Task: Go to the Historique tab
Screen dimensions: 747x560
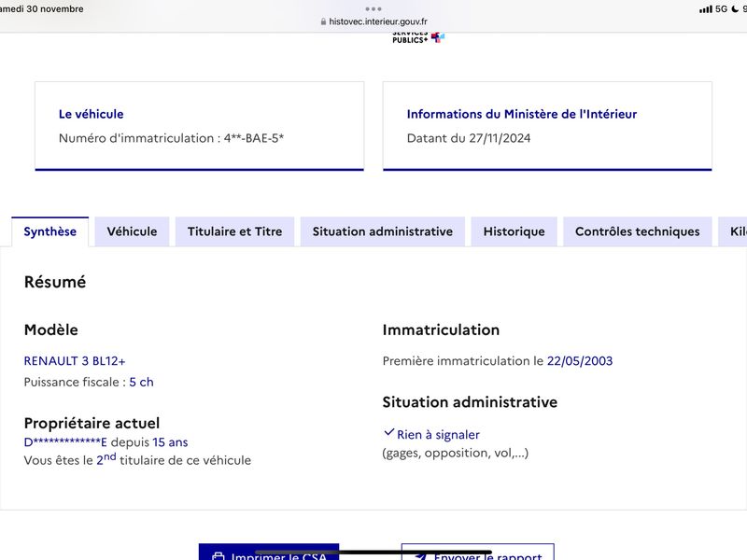Action: tap(514, 231)
